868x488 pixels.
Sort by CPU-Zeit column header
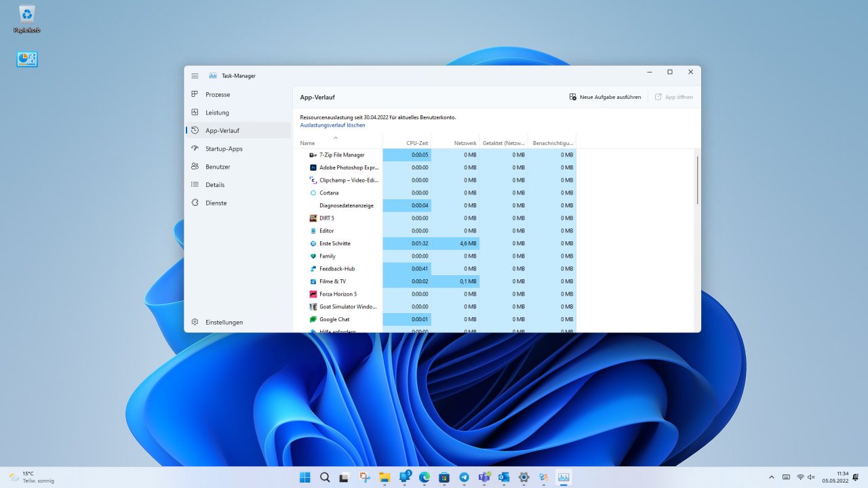pos(407,141)
